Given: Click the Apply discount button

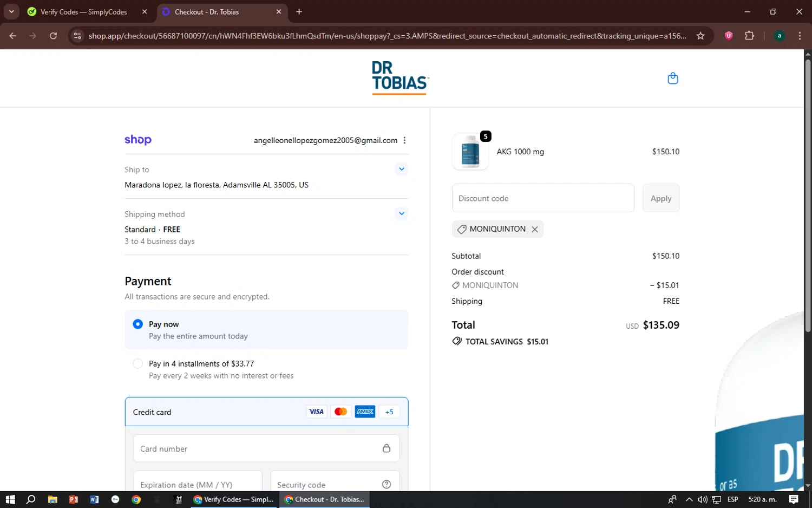Looking at the screenshot, I should click(661, 198).
